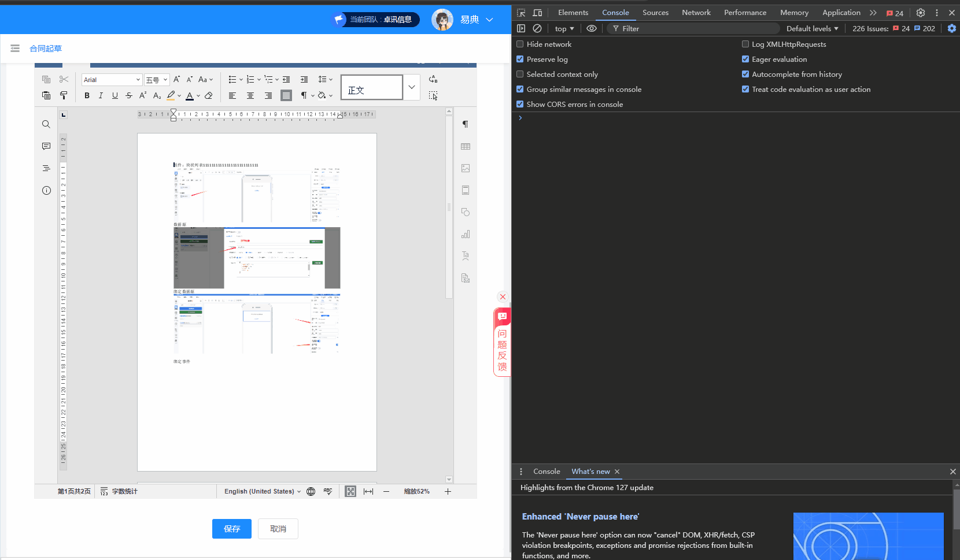Screen dimensions: 960x560
Task: Switch to the Performance tab
Action: [745, 12]
